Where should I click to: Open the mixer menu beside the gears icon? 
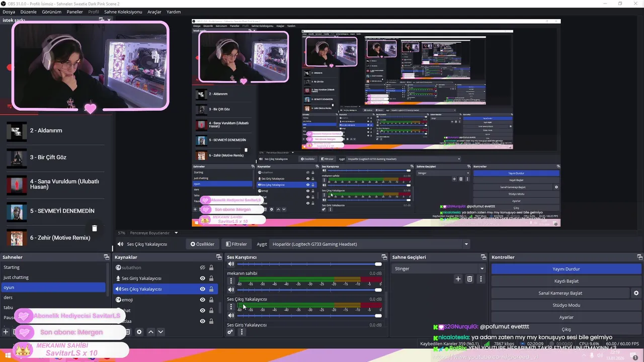[x=242, y=332]
